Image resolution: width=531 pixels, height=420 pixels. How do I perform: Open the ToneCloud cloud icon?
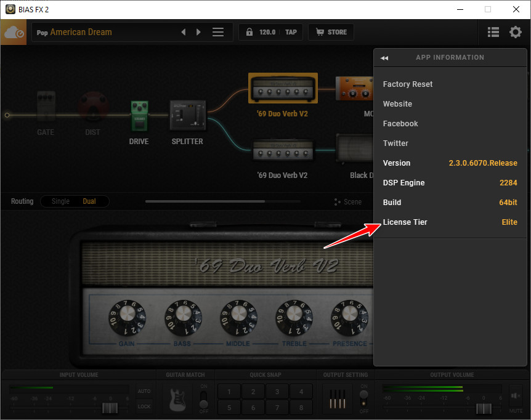[14, 32]
